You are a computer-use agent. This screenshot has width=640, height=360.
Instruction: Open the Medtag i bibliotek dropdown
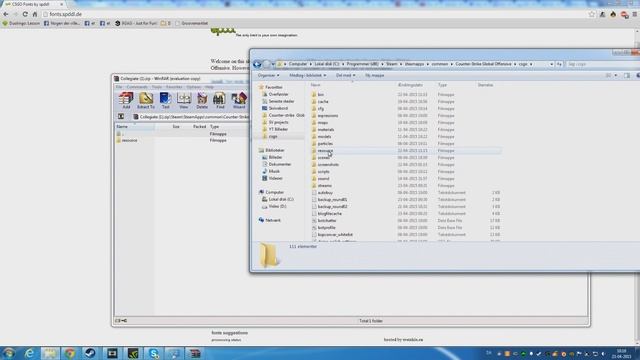coord(308,76)
